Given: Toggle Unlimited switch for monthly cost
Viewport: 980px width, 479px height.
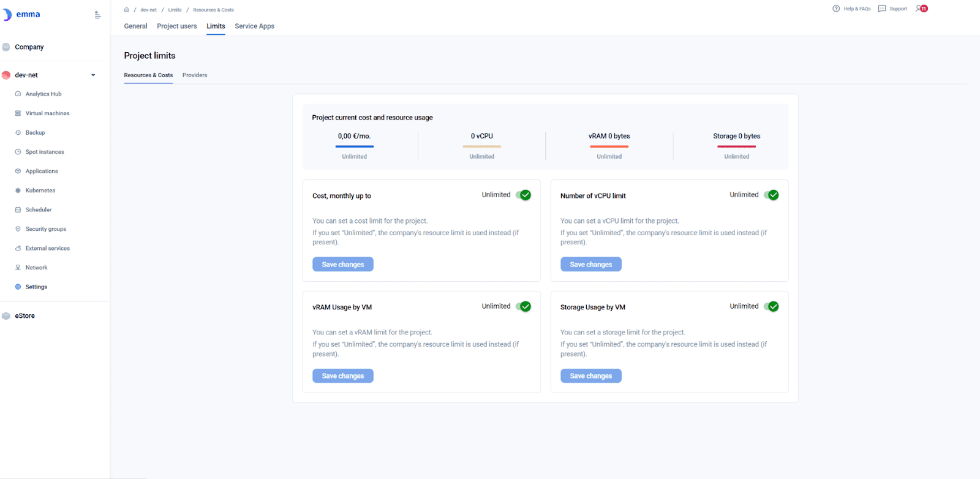Looking at the screenshot, I should [x=523, y=195].
